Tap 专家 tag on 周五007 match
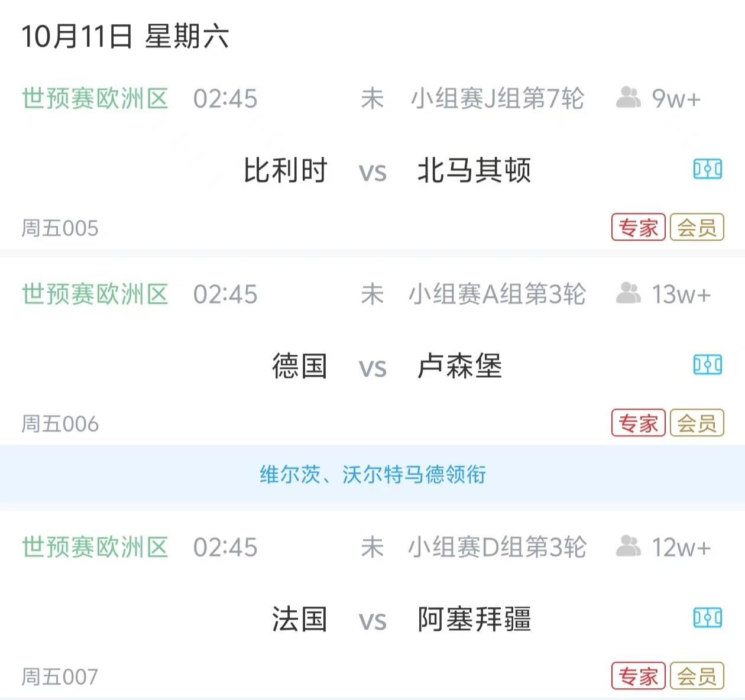745x700 pixels. [x=639, y=676]
